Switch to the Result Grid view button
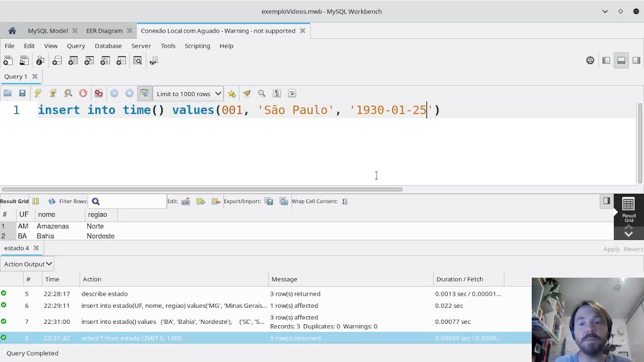The width and height of the screenshot is (644, 362). 628,210
